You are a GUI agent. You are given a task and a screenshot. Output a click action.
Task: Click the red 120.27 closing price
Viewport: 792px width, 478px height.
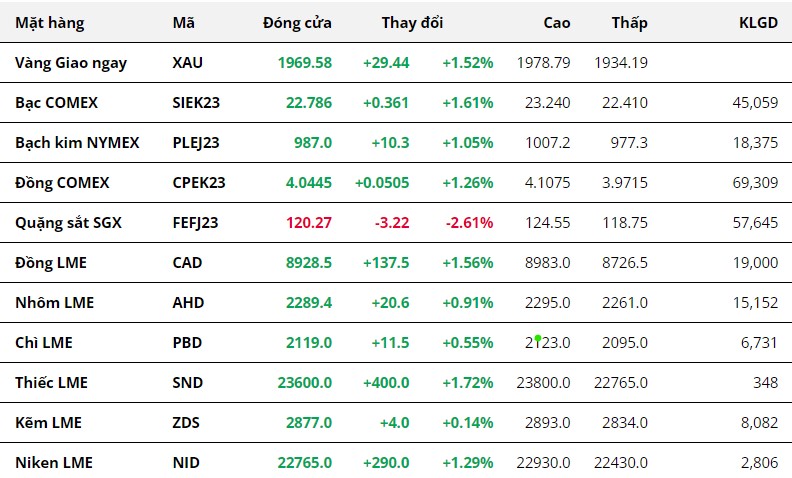[311, 223]
